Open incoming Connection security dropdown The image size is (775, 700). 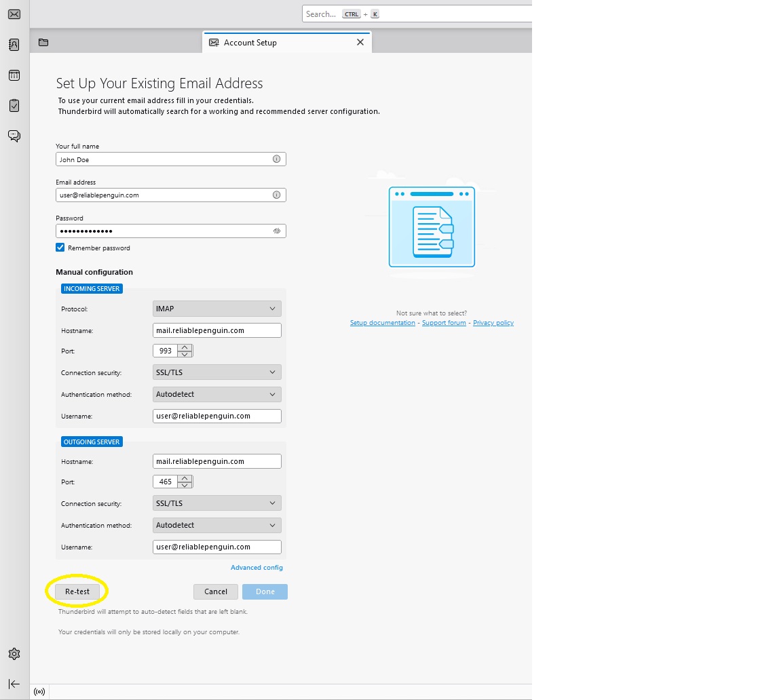point(216,372)
